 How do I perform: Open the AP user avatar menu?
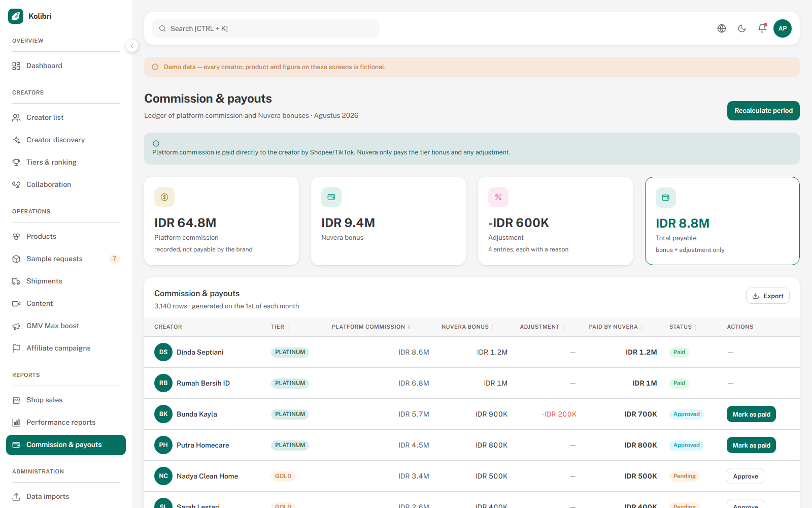click(x=783, y=28)
